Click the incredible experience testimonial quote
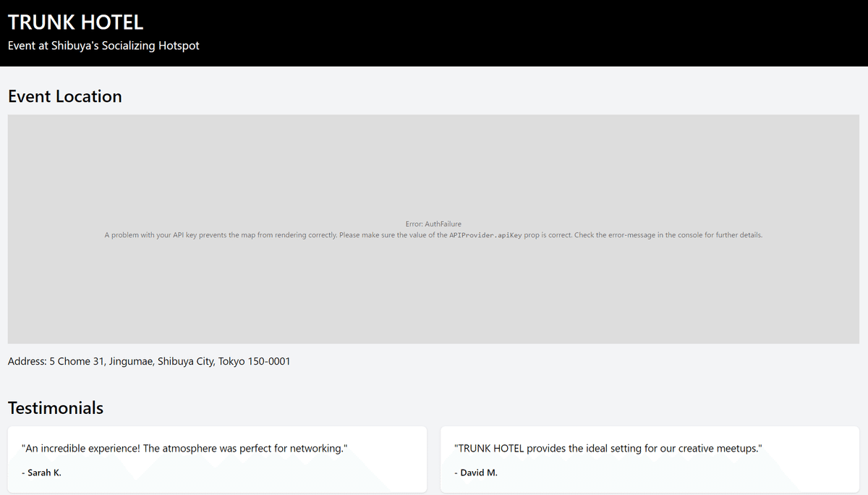The height and width of the screenshot is (495, 868). 184,449
